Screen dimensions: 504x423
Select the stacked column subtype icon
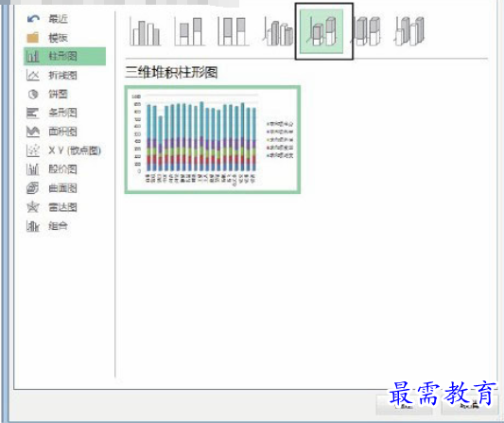(190, 31)
